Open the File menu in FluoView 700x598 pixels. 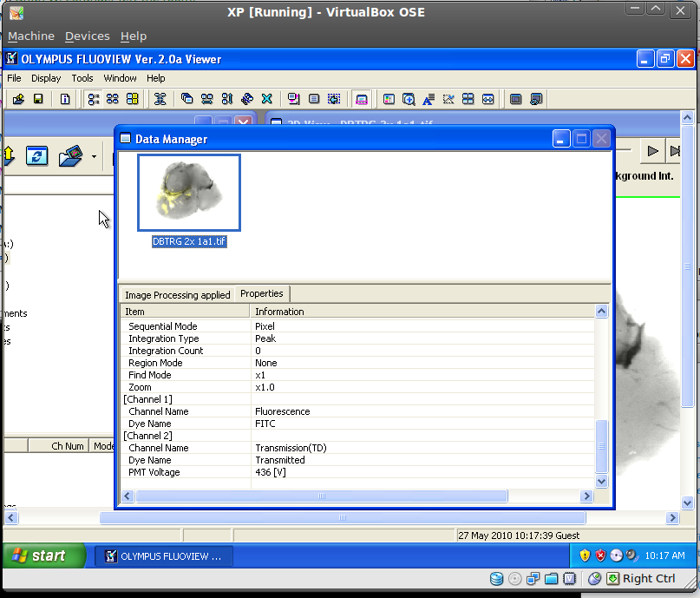(x=14, y=78)
